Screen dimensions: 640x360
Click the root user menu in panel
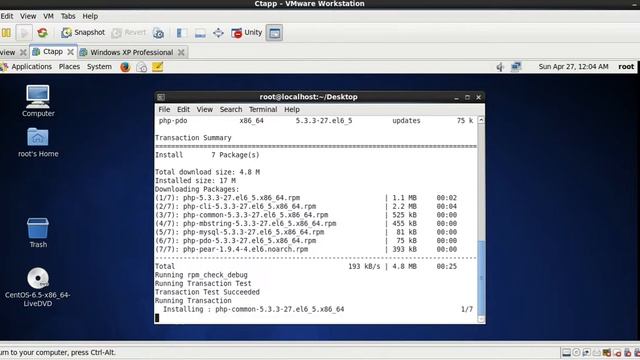point(626,67)
